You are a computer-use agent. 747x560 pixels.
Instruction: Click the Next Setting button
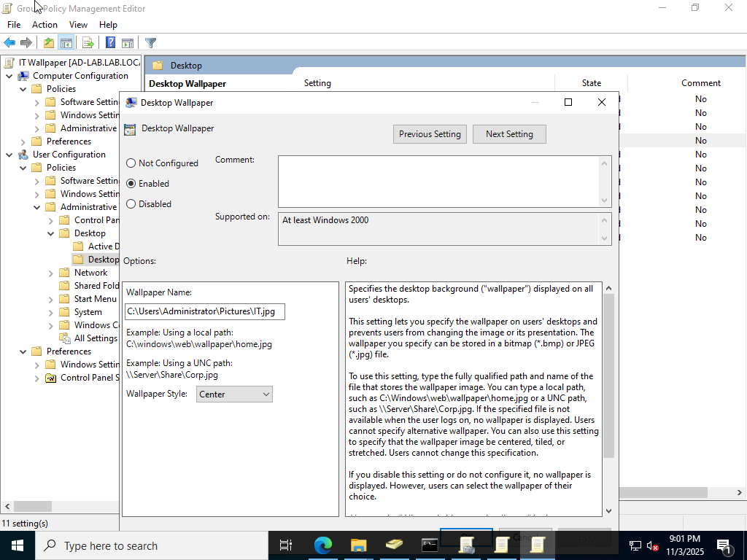tap(509, 133)
